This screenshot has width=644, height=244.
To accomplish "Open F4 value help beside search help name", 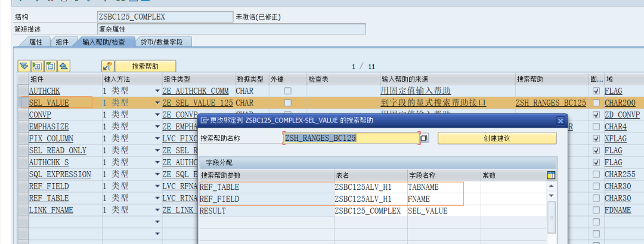I will [x=425, y=138].
